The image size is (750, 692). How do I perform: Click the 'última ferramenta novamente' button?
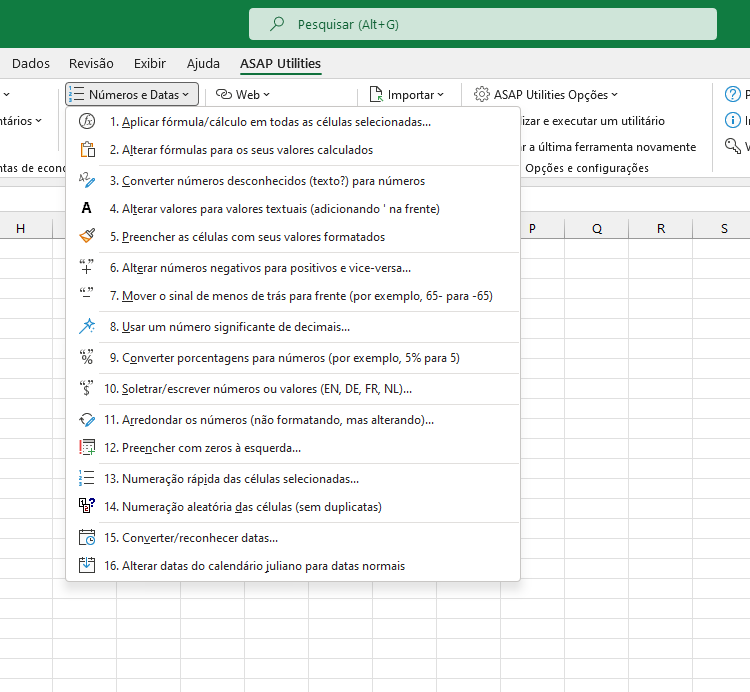click(609, 147)
